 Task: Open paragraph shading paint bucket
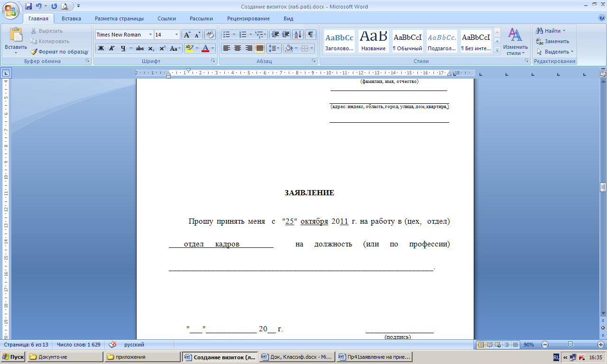click(288, 48)
